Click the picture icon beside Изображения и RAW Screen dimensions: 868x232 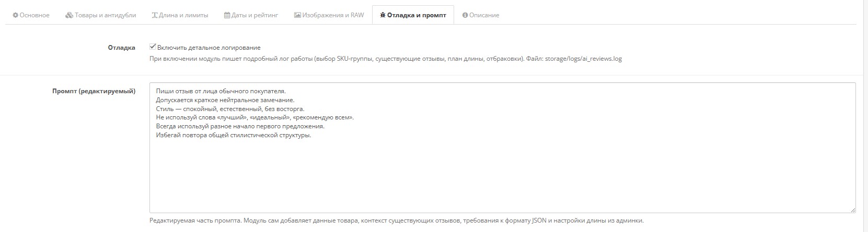(x=297, y=15)
